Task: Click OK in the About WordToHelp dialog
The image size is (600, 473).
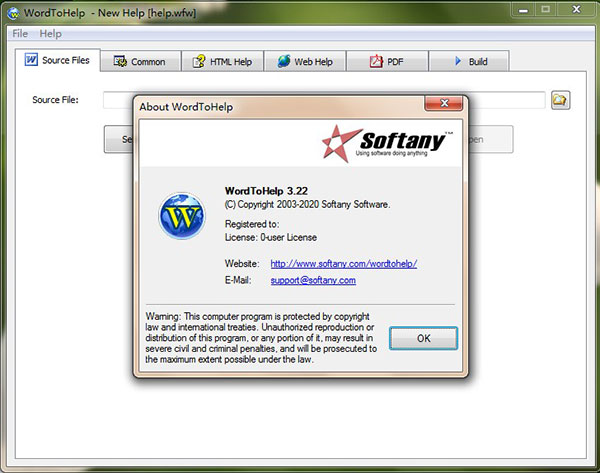Action: (x=423, y=338)
